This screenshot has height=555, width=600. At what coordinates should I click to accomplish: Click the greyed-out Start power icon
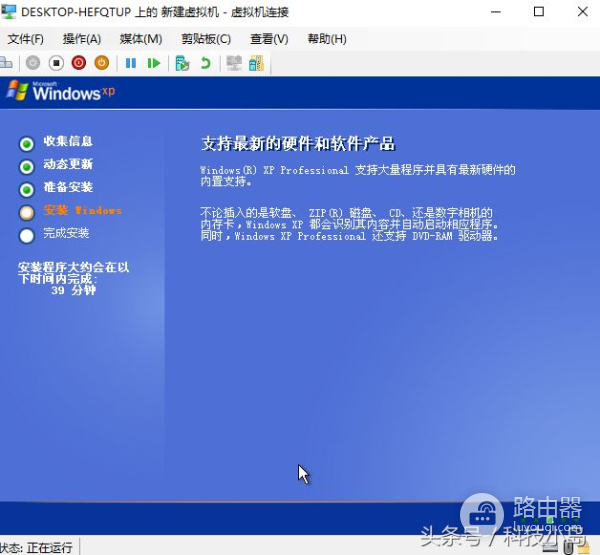pos(33,63)
